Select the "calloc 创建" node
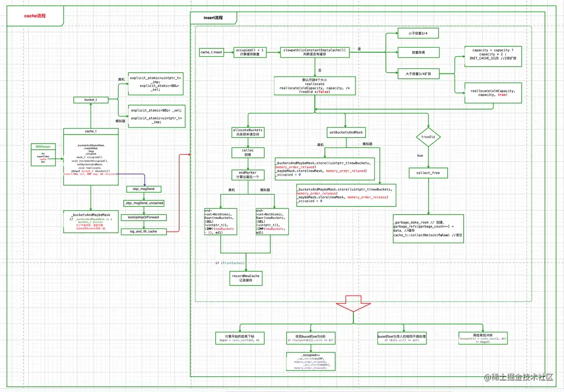This screenshot has width=564, height=392. point(247,153)
